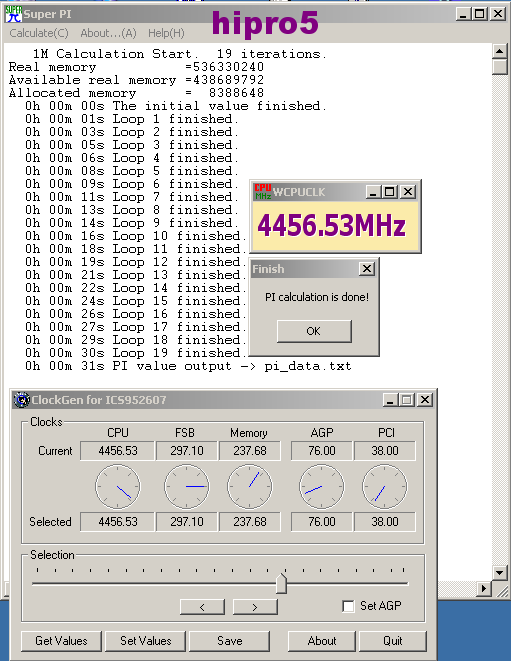Click the Save button in ClockGen
The height and width of the screenshot is (661, 511).
click(x=229, y=641)
